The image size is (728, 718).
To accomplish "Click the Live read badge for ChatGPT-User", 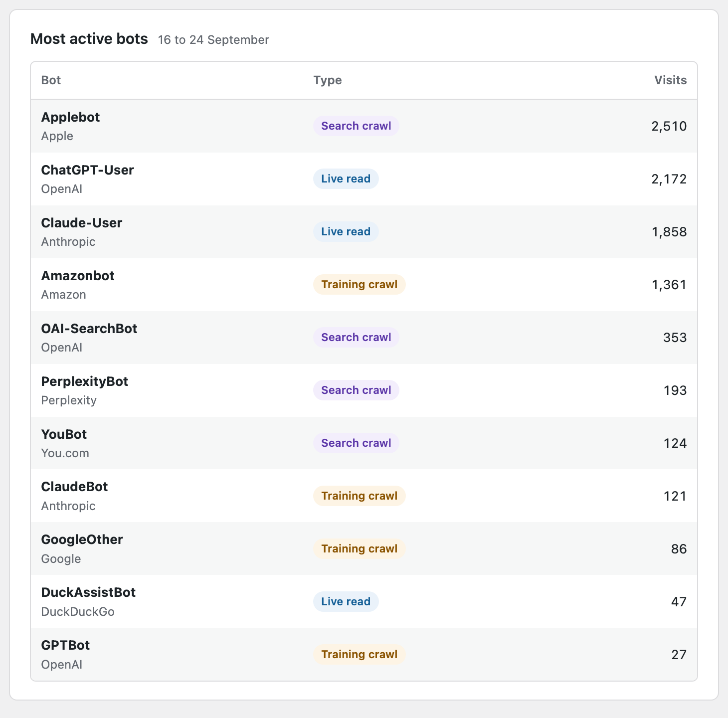I will pos(346,179).
